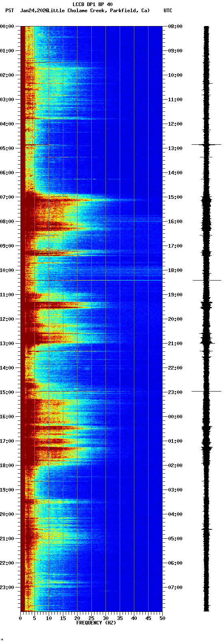Screen dimensions: 224x644
Task: Click the "Little Cholame Creek, Parkfield, Ca)" station text
Action: [99, 10]
